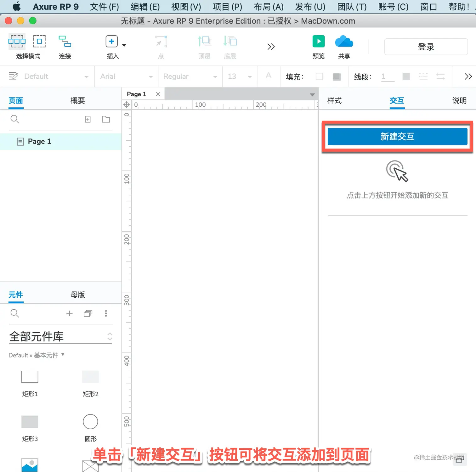Open the Arial font dropdown
The width and height of the screenshot is (476, 472).
click(150, 77)
